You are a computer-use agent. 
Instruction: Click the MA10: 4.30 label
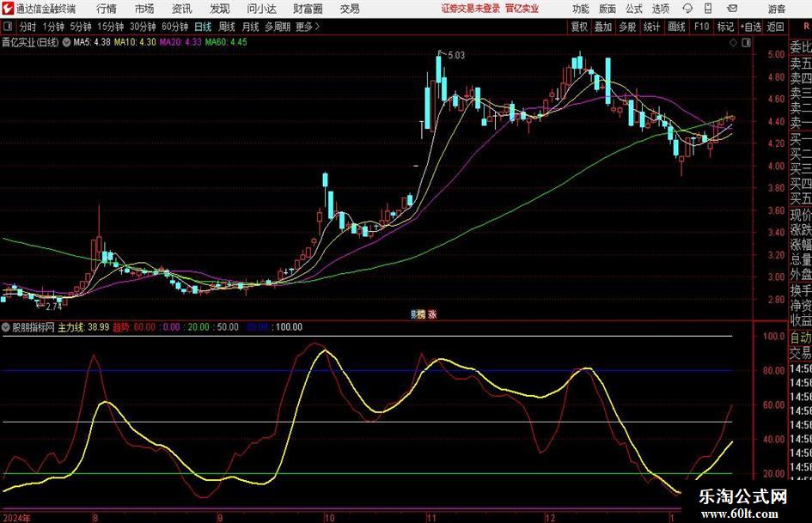coord(135,42)
